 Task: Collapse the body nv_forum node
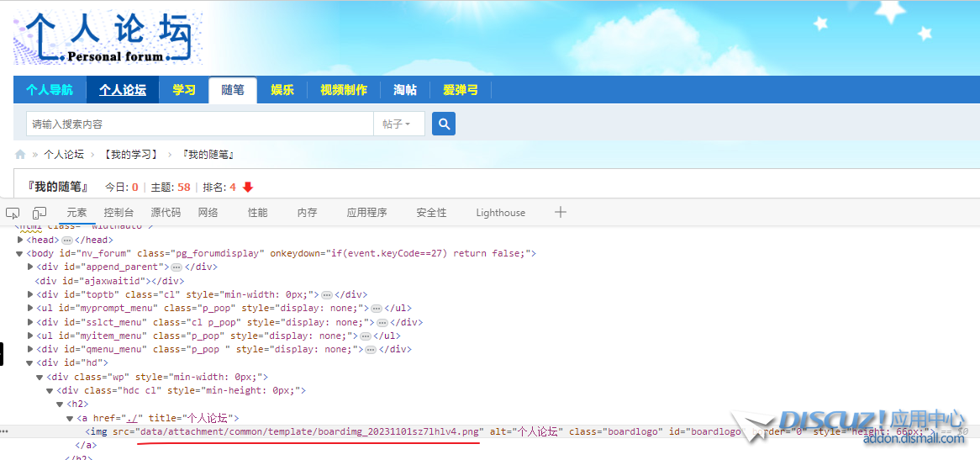click(x=20, y=253)
